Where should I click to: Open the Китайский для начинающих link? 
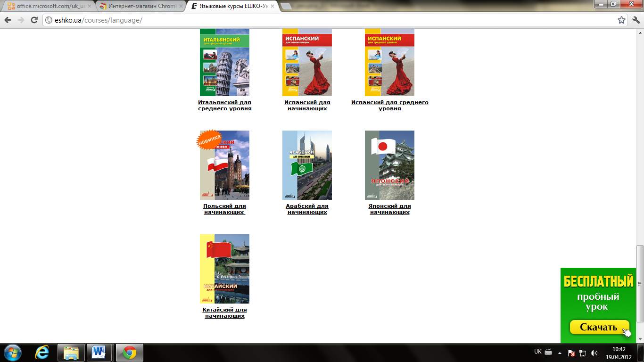point(224,313)
